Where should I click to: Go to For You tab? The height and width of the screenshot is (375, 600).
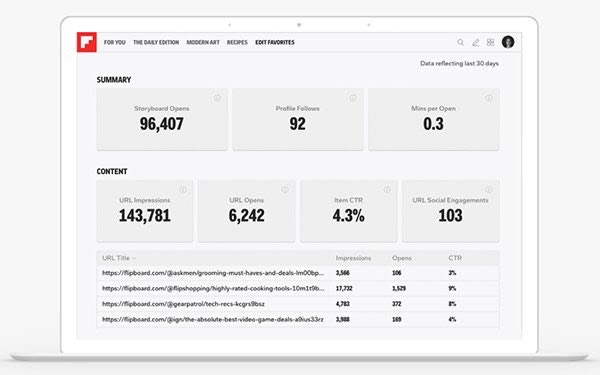(x=114, y=42)
